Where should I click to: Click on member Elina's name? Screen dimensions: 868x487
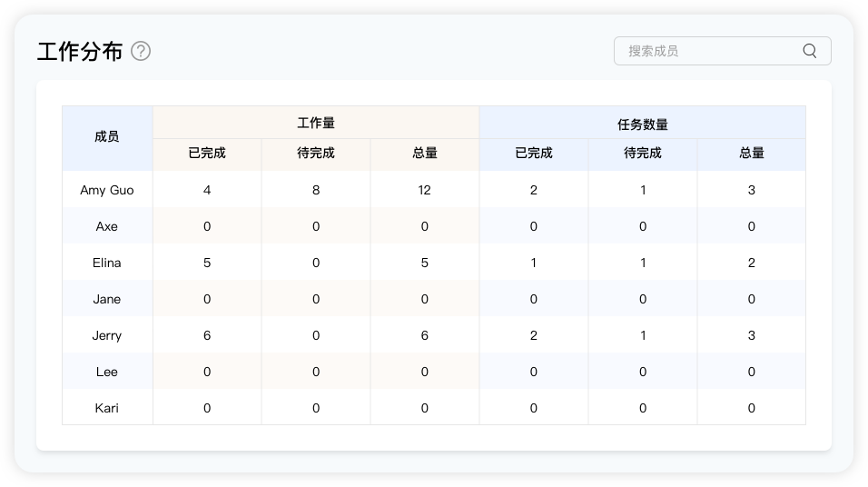(107, 263)
